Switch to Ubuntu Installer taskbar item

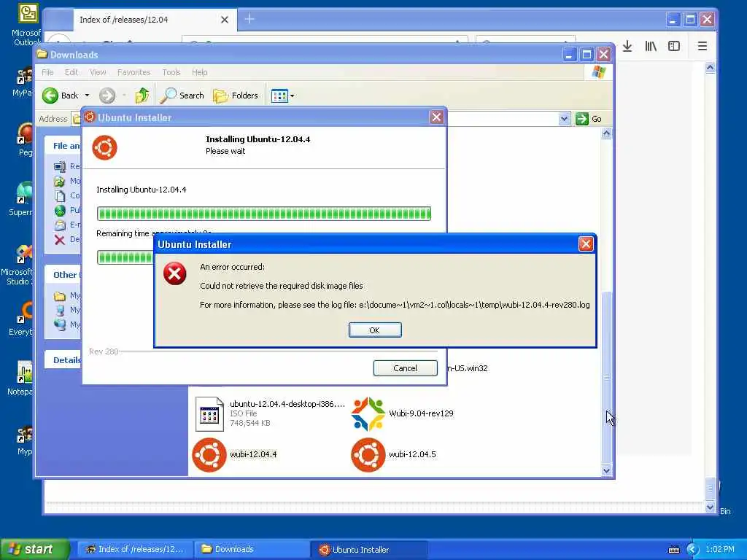click(x=369, y=550)
